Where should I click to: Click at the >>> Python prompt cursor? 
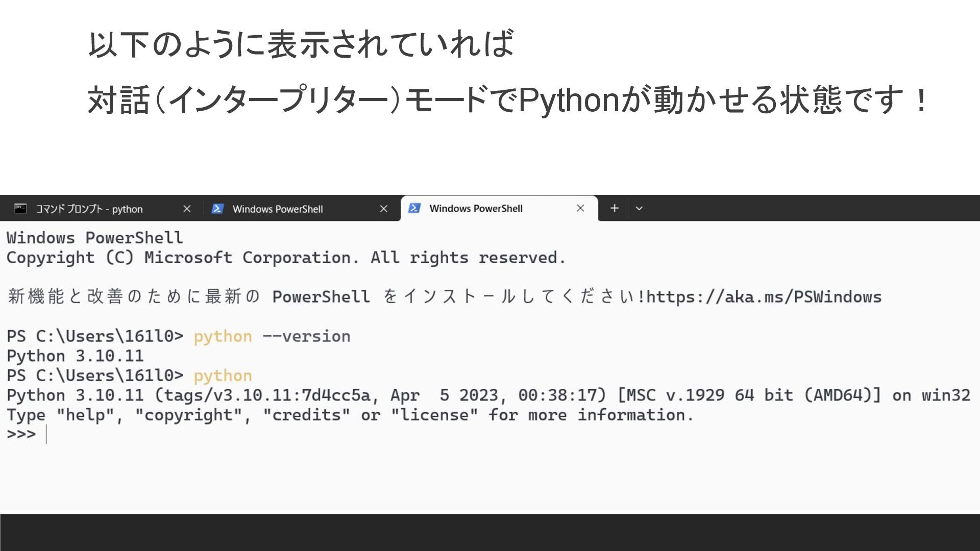click(46, 435)
